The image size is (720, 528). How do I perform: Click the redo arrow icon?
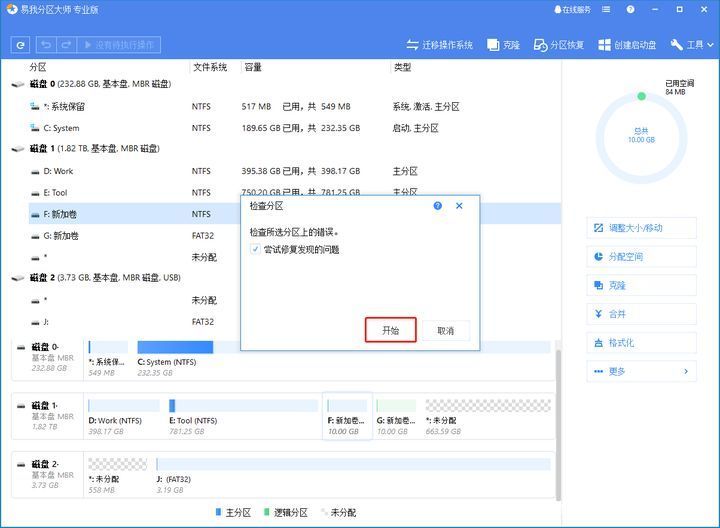pos(66,45)
